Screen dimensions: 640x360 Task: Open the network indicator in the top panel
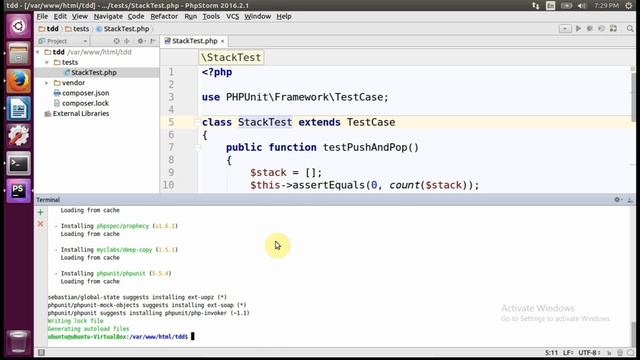536,6
